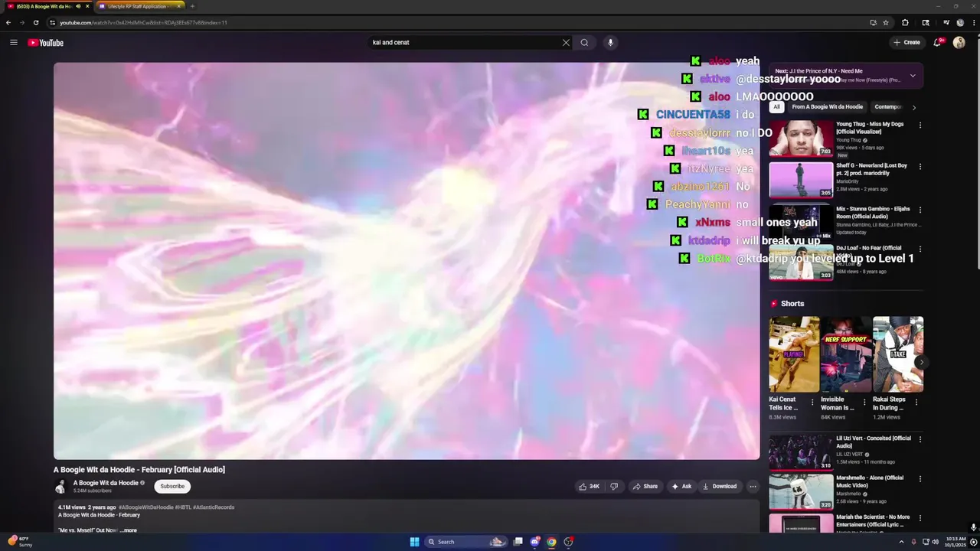Click the Windows taskbar Search box
The image size is (980, 551).
click(463, 542)
